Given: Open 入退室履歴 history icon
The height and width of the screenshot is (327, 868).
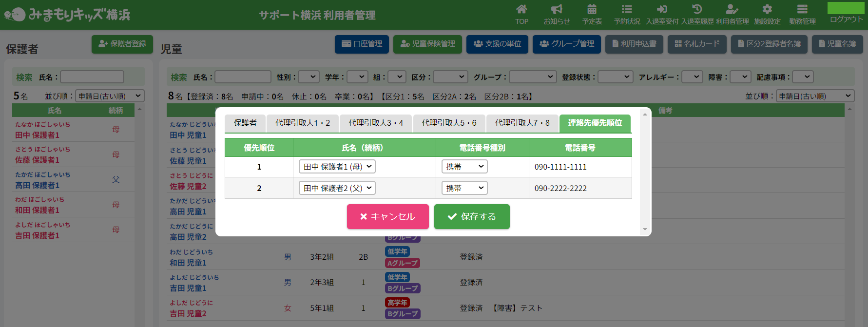Looking at the screenshot, I should (697, 10).
